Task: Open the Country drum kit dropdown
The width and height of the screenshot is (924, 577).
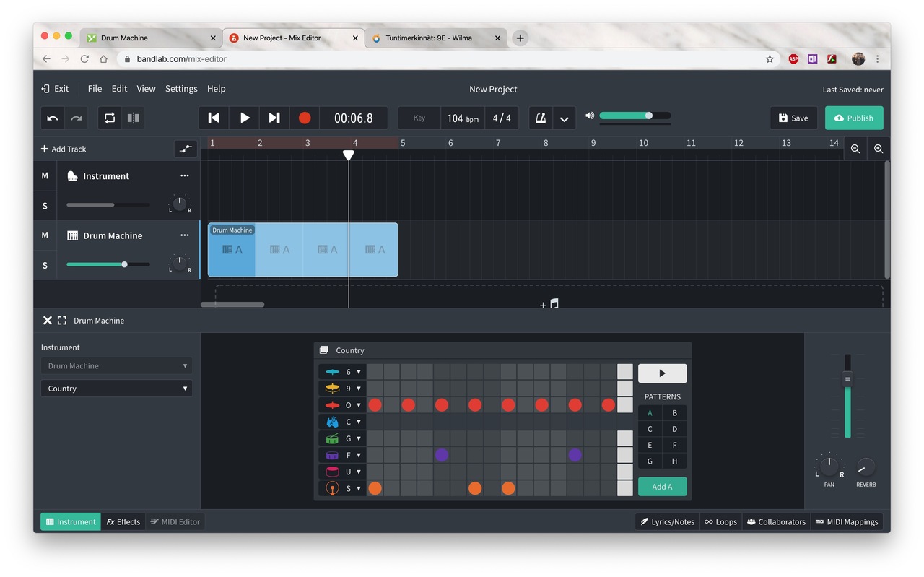Action: pos(116,389)
